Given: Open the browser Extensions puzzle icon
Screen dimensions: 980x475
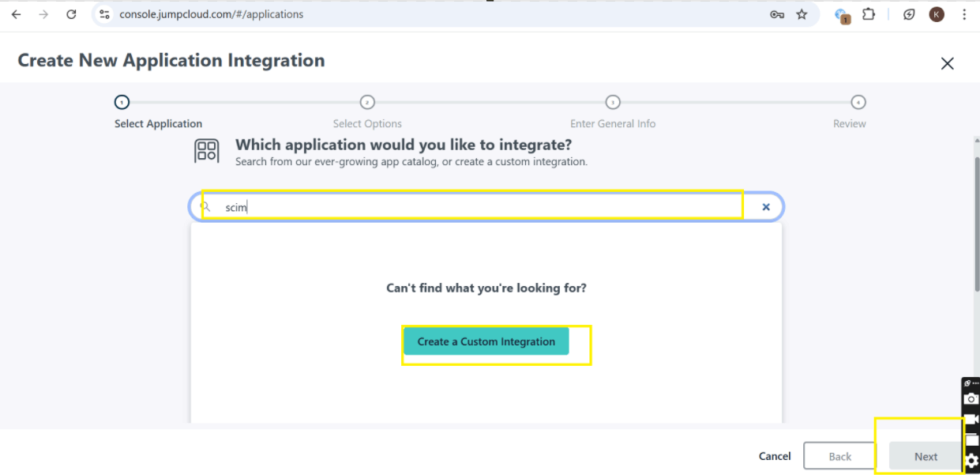Looking at the screenshot, I should [869, 13].
